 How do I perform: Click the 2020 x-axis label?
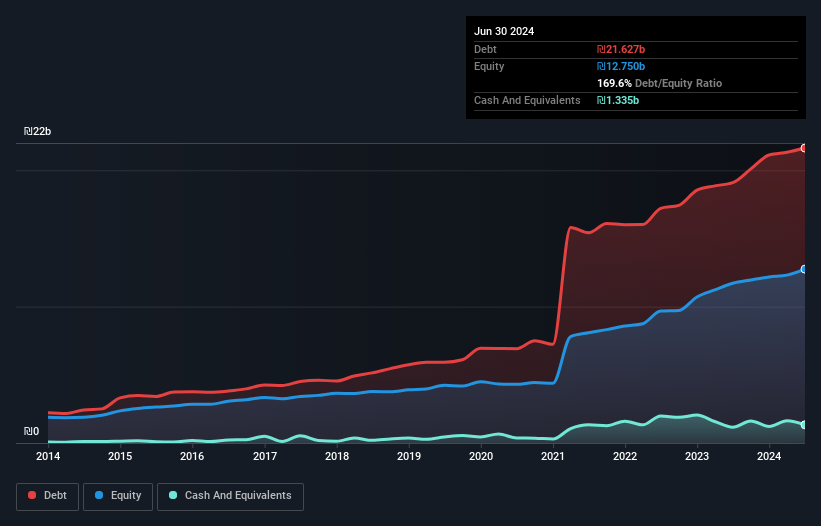tap(481, 456)
